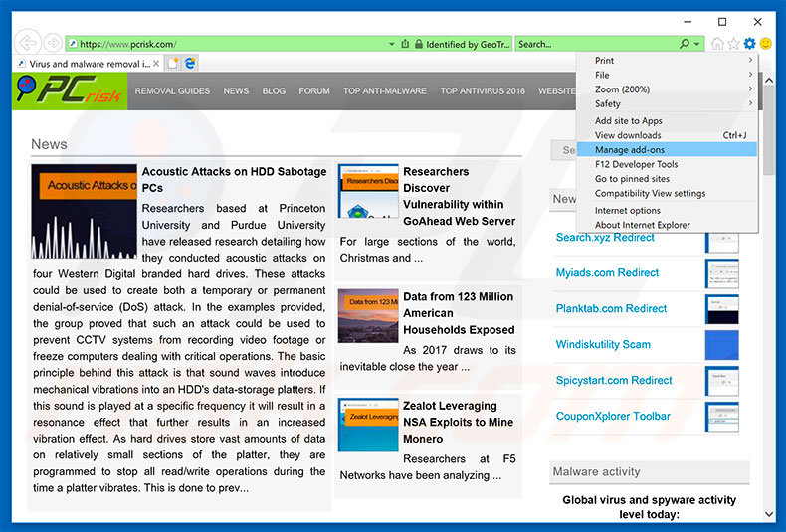
Task: Open F12 Developer Tools
Action: pos(667,164)
